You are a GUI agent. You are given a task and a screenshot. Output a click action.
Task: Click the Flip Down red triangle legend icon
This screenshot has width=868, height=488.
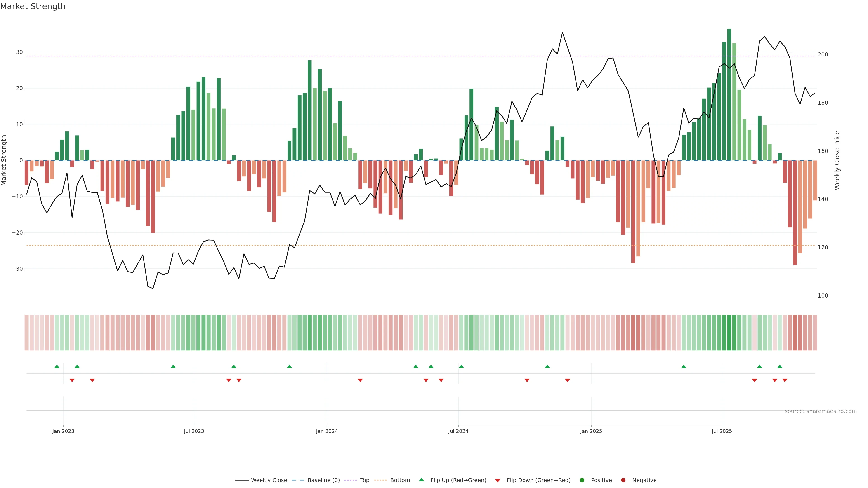point(498,481)
